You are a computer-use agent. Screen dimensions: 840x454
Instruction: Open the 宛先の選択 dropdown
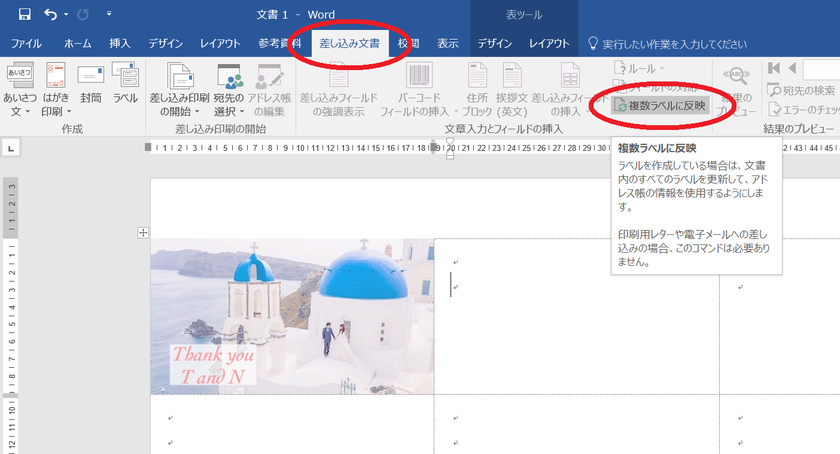[x=229, y=89]
